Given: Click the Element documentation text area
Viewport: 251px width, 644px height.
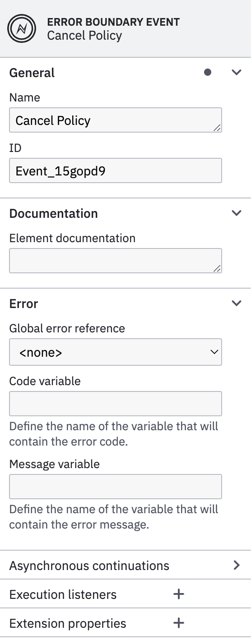Looking at the screenshot, I should pos(116,261).
